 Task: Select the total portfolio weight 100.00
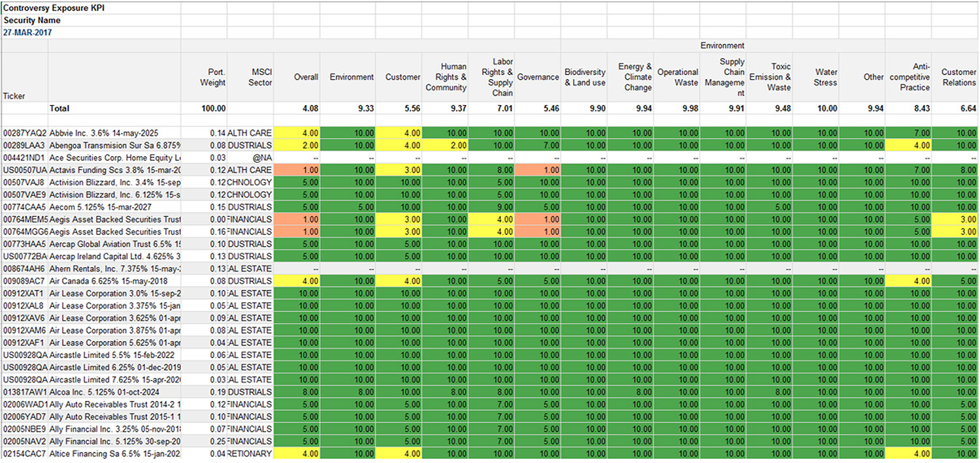click(214, 108)
